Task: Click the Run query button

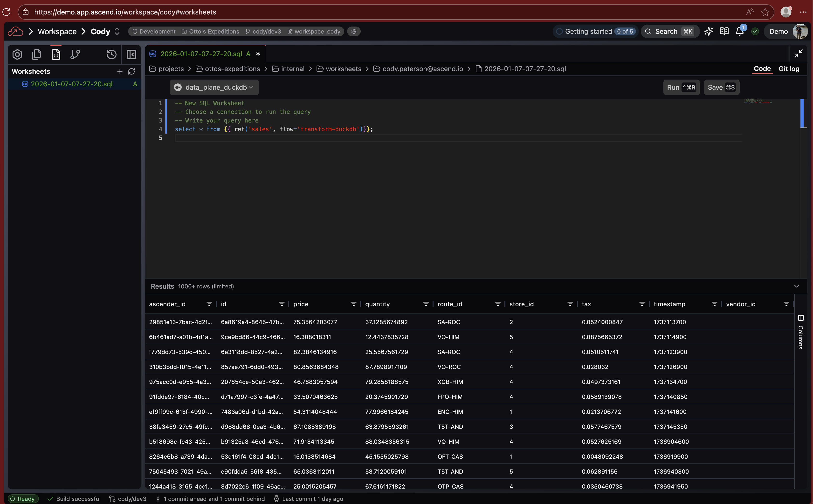Action: [x=681, y=87]
